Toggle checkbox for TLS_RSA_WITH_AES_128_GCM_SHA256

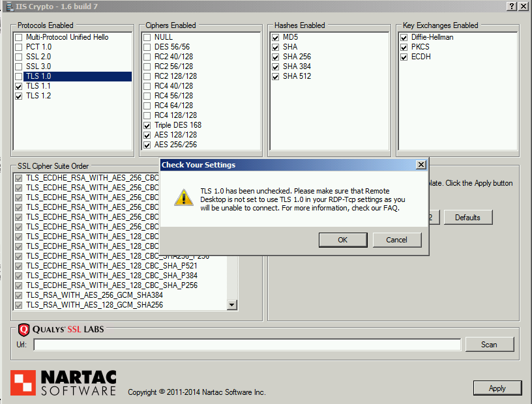19,306
